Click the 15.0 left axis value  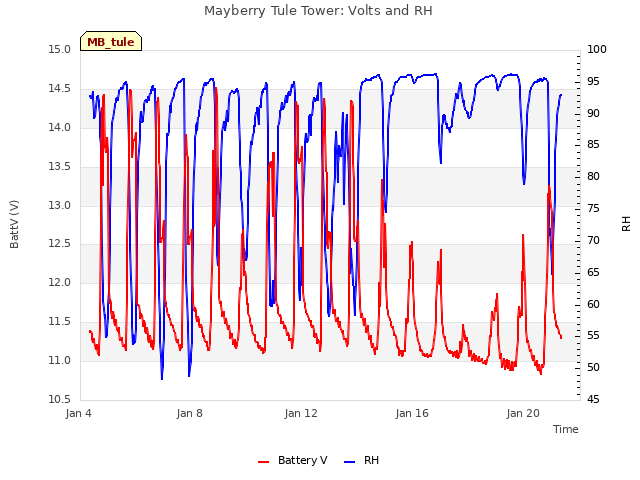pos(59,49)
